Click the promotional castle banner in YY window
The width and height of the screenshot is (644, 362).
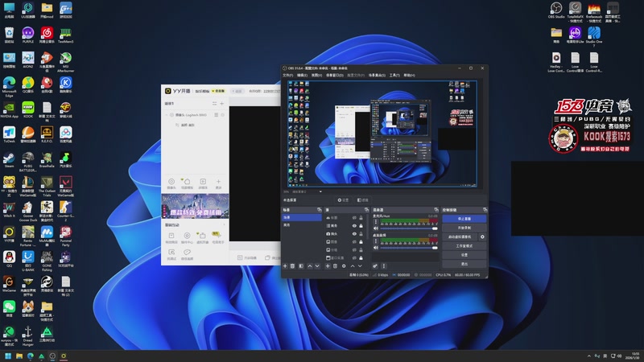point(195,206)
